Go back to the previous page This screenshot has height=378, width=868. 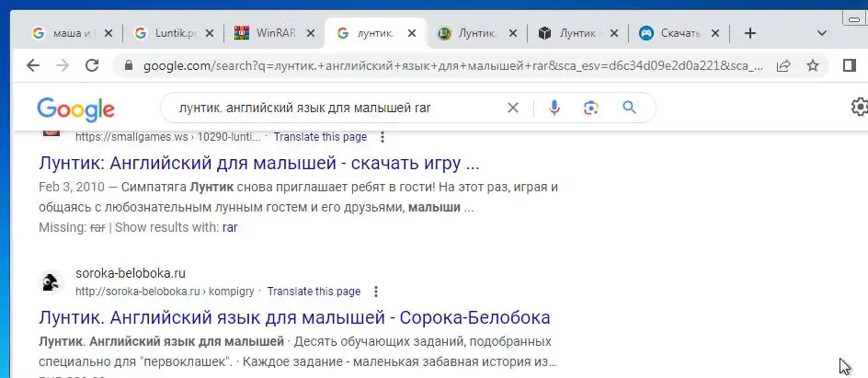coord(33,65)
